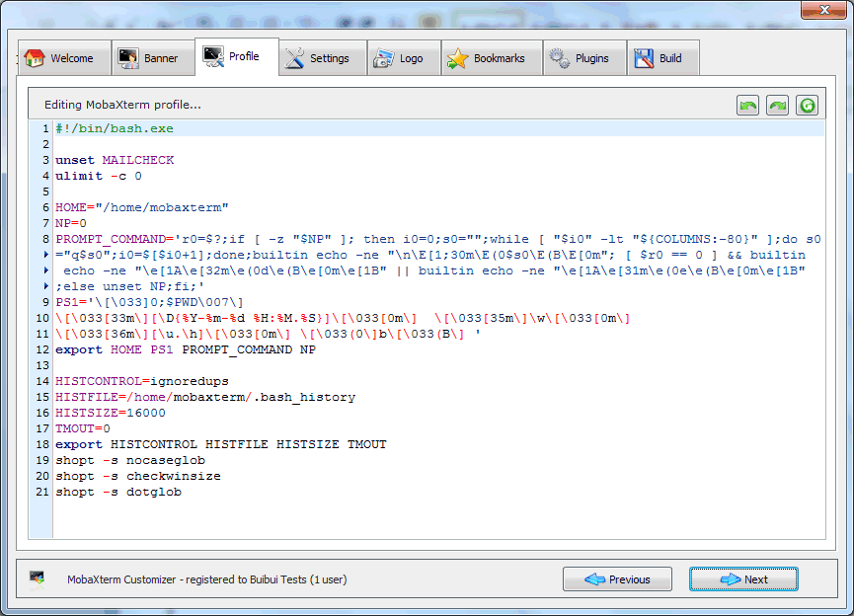Click the gears icon on the Plugins tab

tap(560, 58)
